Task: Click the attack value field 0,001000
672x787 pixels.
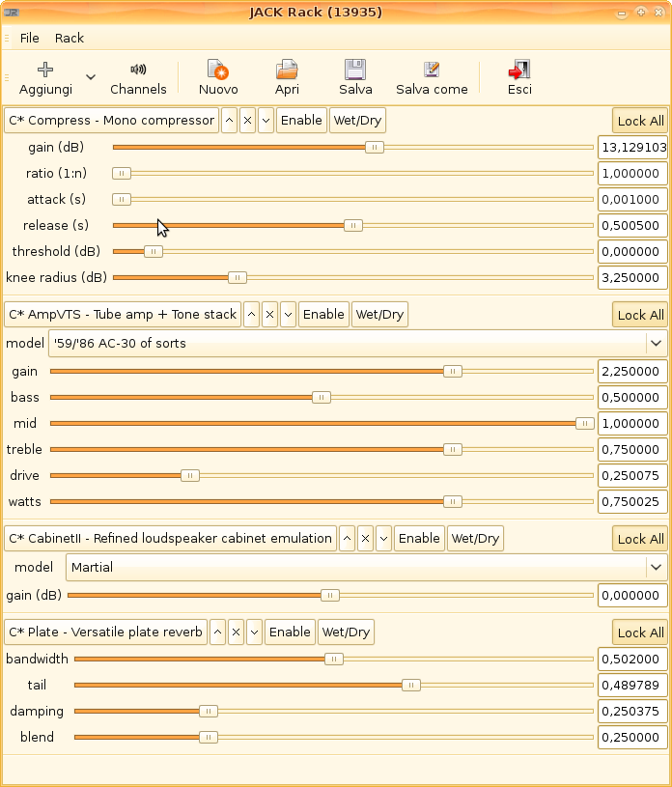Action: (x=632, y=200)
